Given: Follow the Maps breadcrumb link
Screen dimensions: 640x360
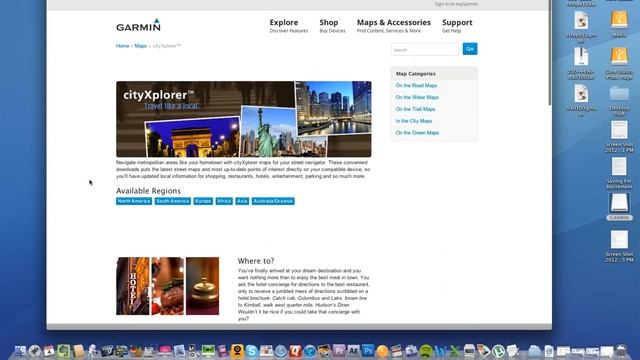Looking at the screenshot, I should click(x=140, y=46).
